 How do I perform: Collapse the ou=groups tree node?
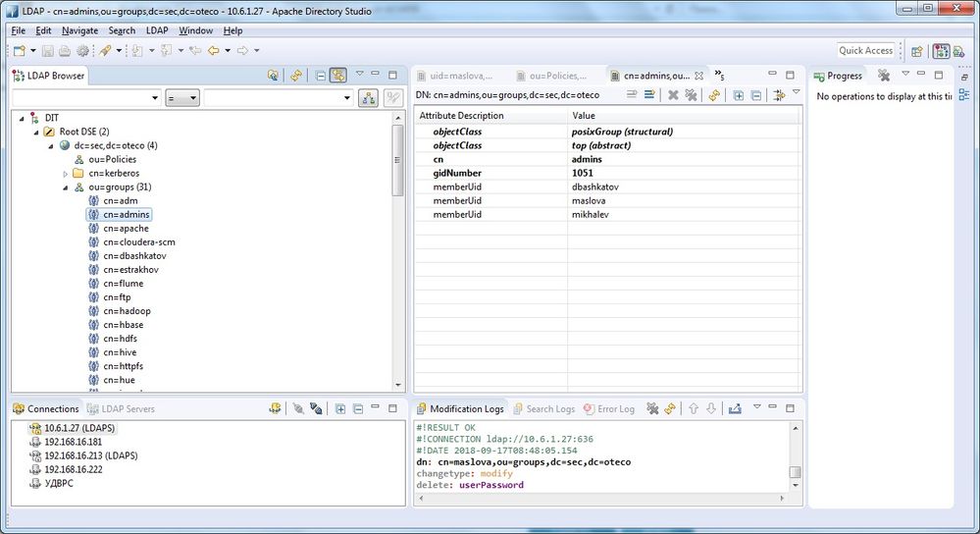(66, 187)
